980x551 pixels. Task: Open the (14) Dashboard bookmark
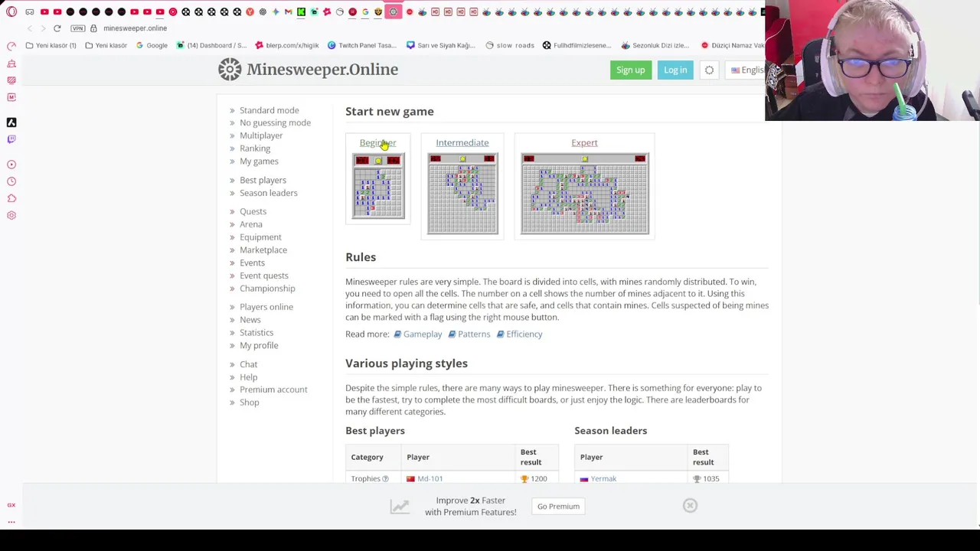click(211, 45)
